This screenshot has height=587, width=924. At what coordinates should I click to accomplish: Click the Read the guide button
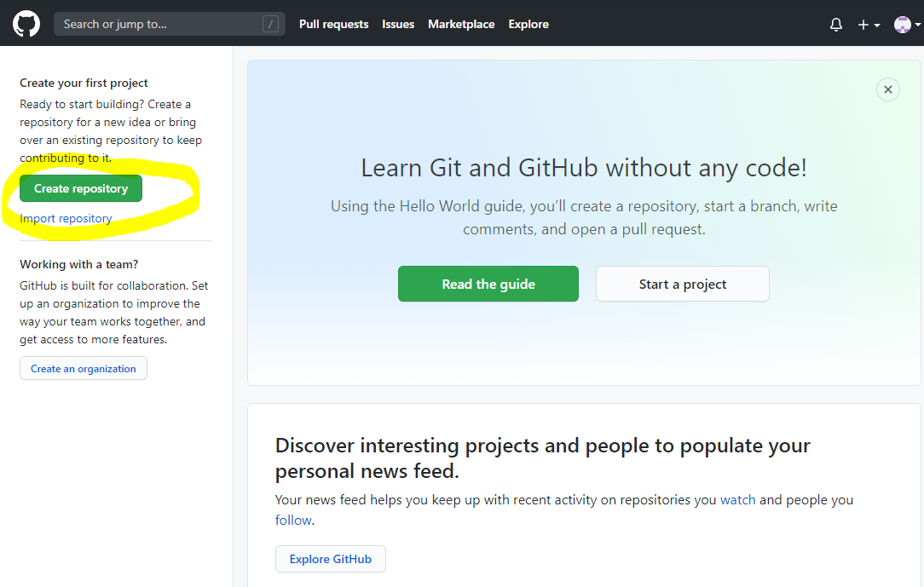[x=488, y=284]
